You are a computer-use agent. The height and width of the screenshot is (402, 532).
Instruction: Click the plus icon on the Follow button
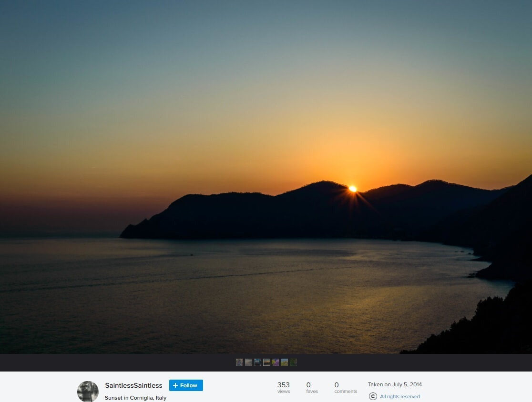(175, 385)
